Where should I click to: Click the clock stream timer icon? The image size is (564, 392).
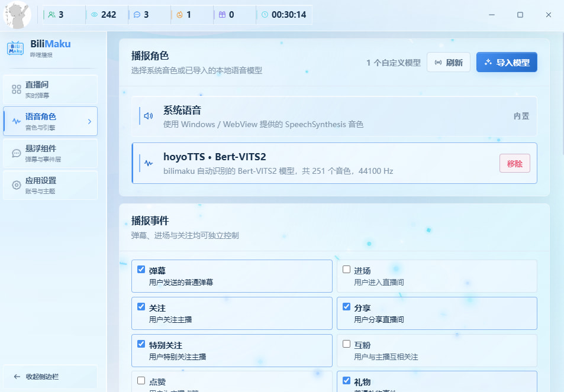(265, 15)
